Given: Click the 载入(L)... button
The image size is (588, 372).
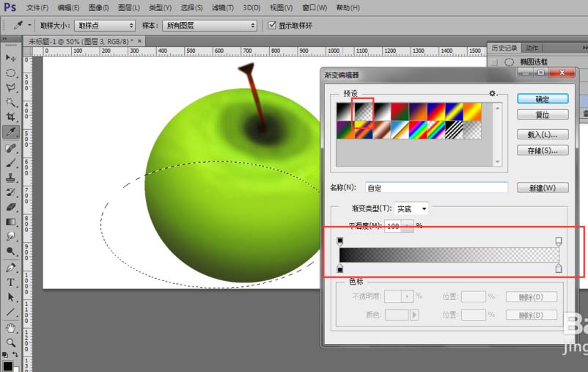Looking at the screenshot, I should [x=543, y=134].
